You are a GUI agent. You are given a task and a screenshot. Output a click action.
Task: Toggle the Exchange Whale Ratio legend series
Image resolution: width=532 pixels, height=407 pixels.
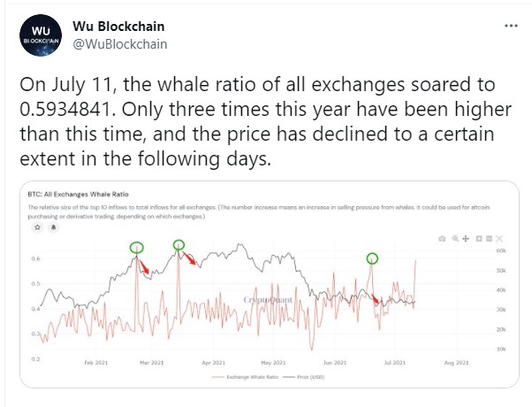[247, 377]
